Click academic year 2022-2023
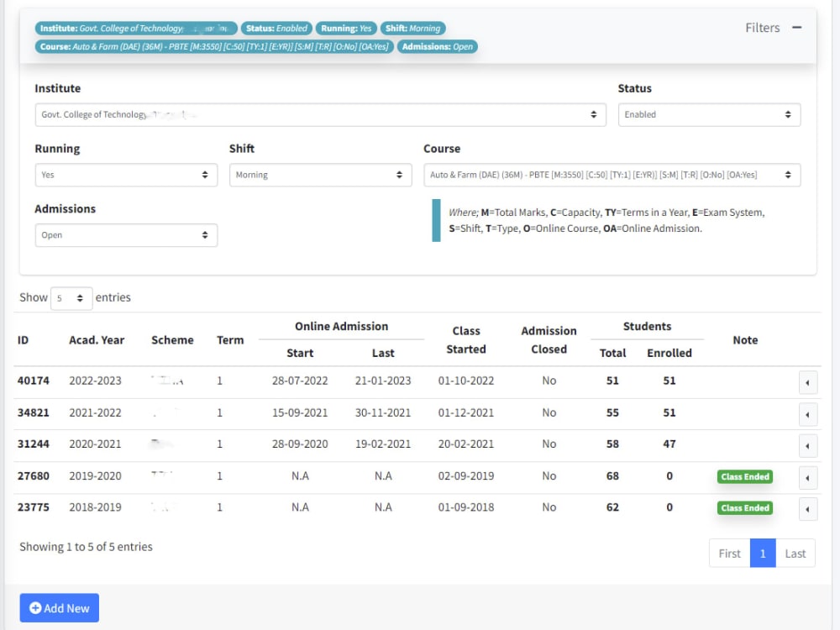 [x=96, y=381]
